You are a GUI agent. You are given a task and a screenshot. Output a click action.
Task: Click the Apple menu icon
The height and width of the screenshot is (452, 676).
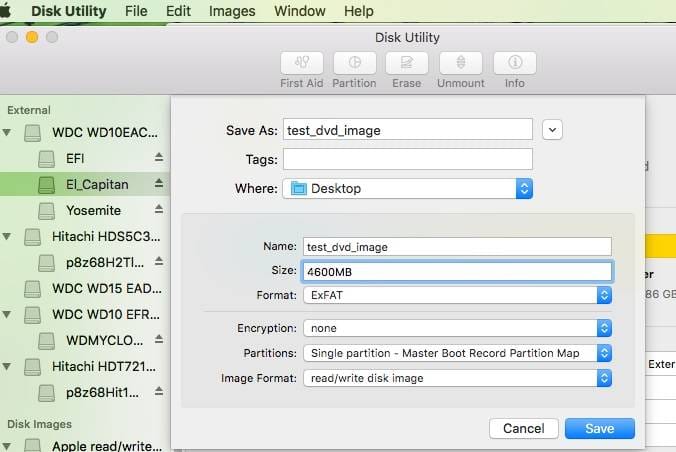click(10, 11)
